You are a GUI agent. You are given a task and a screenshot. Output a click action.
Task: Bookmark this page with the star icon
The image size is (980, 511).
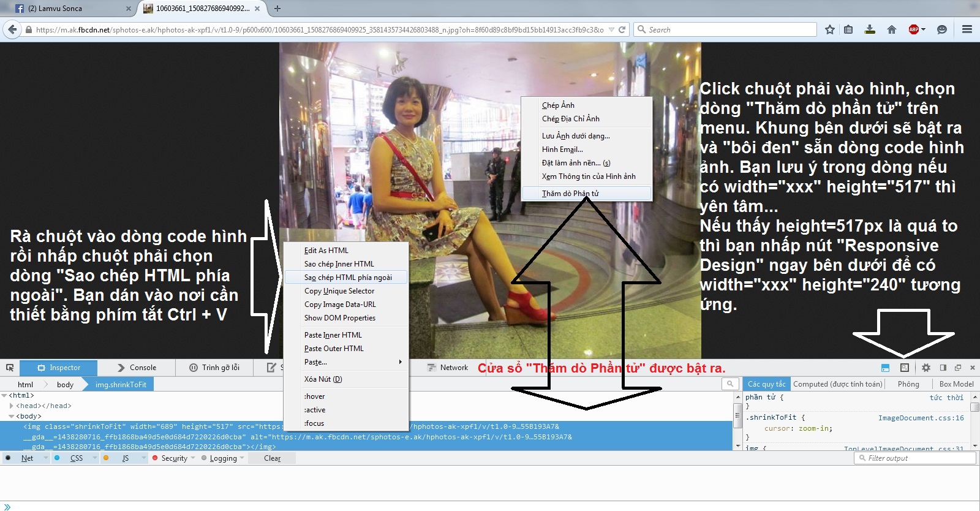click(830, 29)
